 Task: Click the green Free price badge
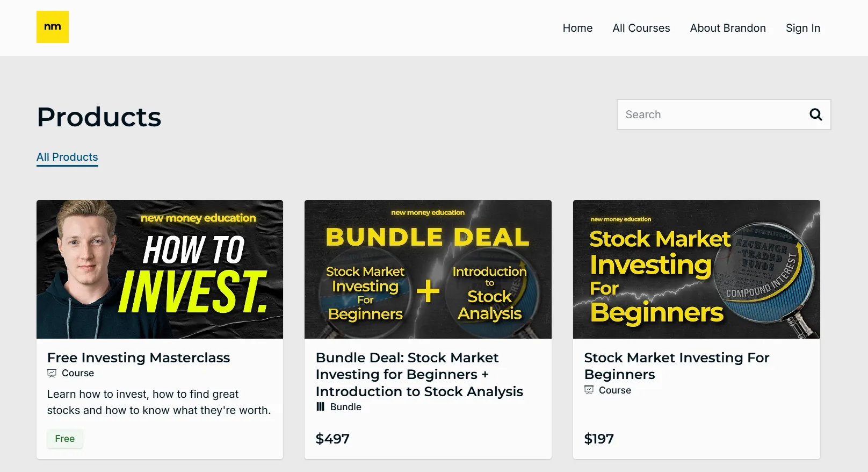coord(65,439)
